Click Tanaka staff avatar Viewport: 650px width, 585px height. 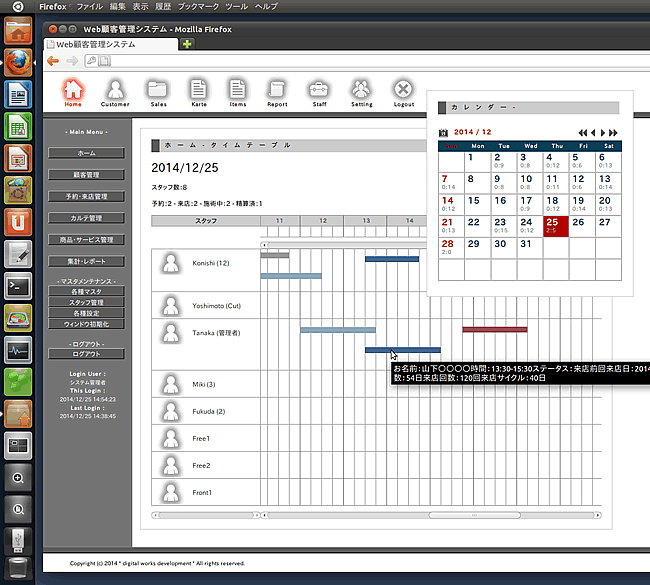[x=171, y=333]
